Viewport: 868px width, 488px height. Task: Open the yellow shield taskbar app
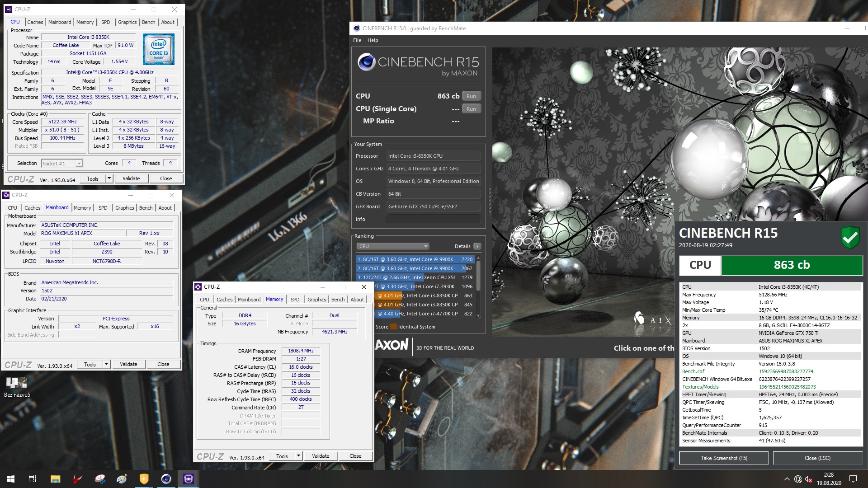144,479
